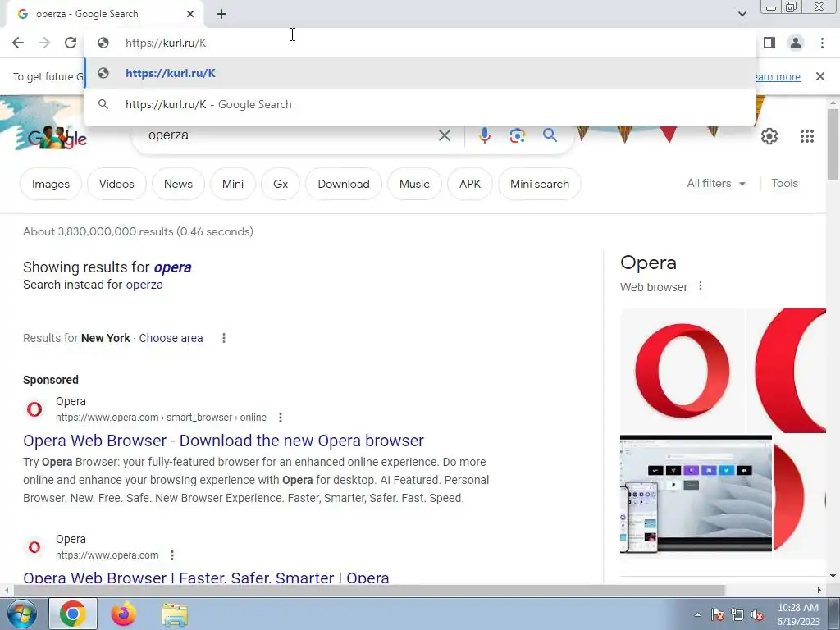
Task: Open Google quick settings gear
Action: point(769,136)
